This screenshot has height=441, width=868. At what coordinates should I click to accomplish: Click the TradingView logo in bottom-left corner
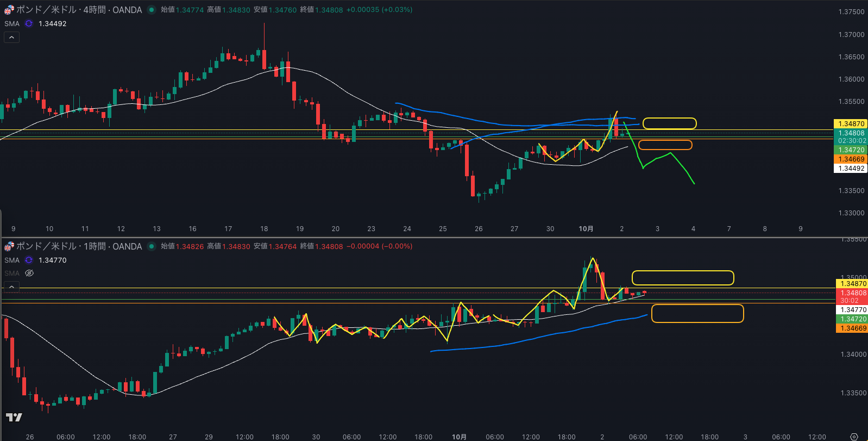[x=14, y=417]
